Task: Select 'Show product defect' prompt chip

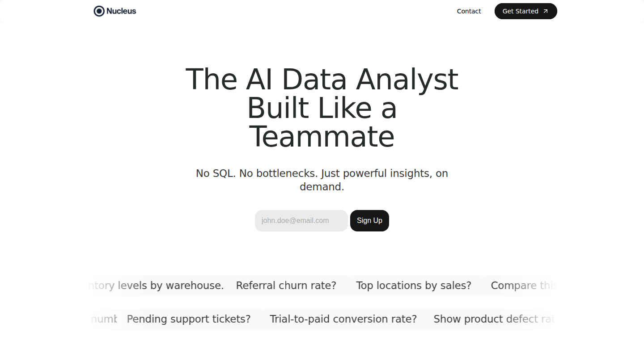Action: point(494,319)
